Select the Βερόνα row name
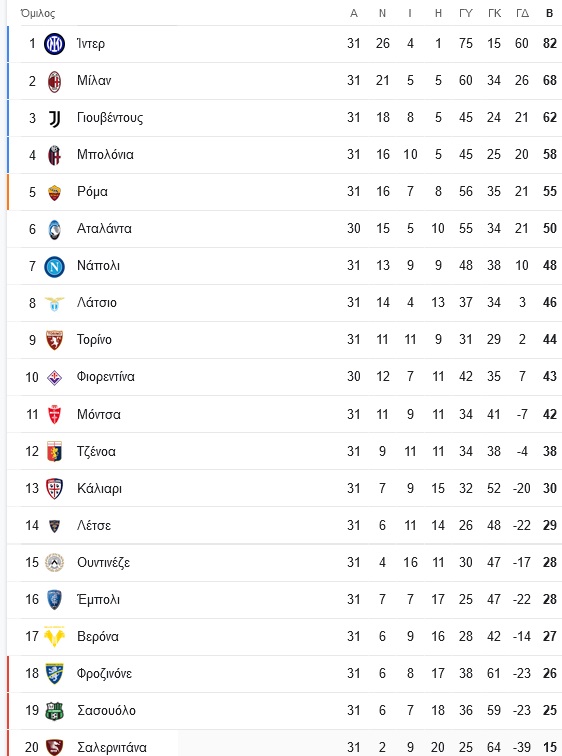 pos(98,636)
